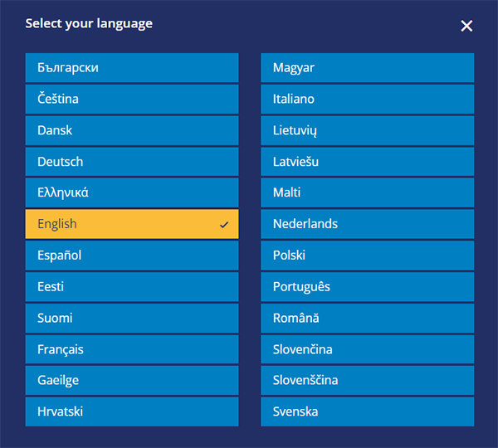Pick Svenska at the bottom right

367,411
